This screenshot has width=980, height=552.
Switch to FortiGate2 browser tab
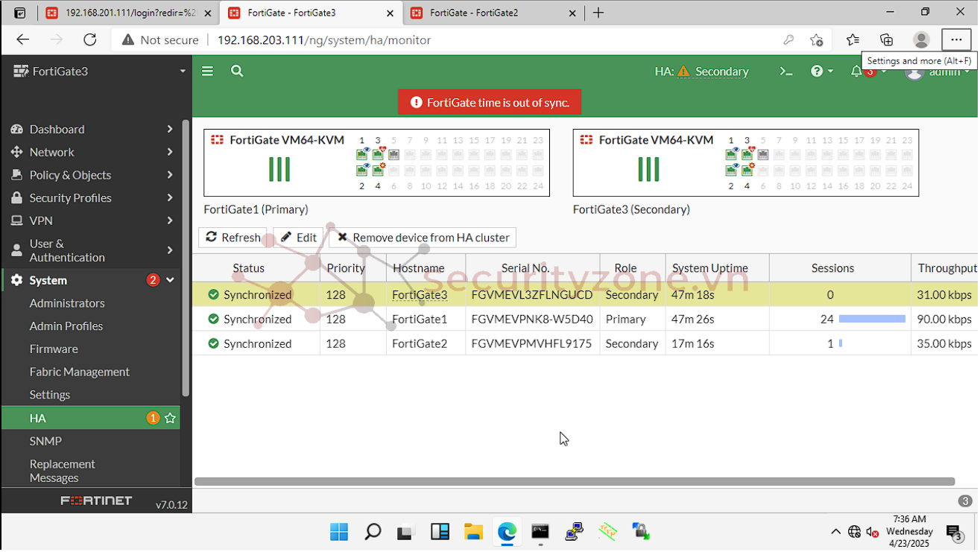[x=492, y=13]
